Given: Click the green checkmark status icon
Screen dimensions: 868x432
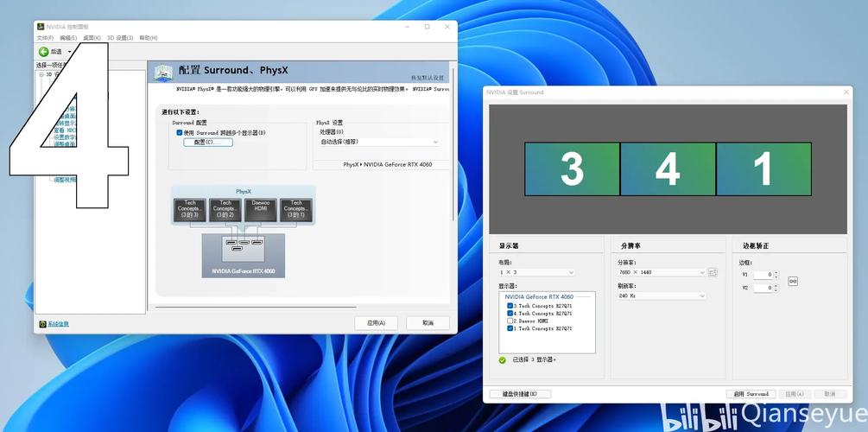Looking at the screenshot, I should 502,360.
